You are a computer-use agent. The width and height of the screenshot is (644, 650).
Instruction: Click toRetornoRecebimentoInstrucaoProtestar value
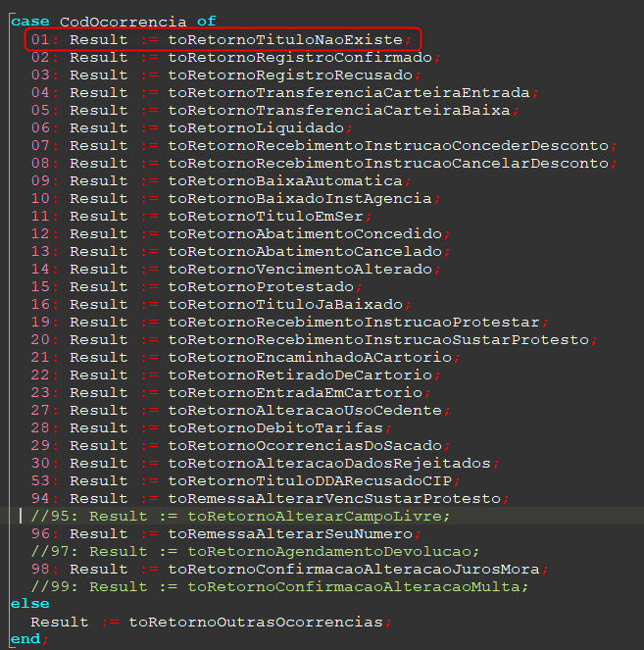354,322
